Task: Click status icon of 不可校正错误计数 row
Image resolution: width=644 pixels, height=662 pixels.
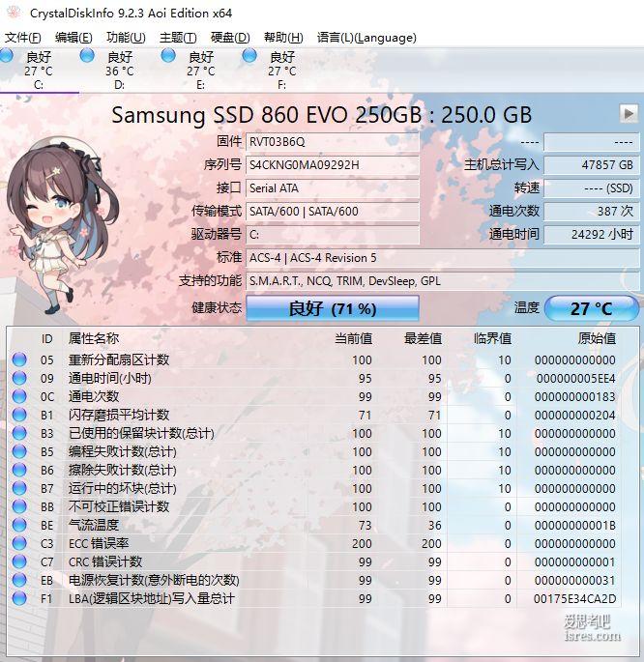Action: (19, 506)
